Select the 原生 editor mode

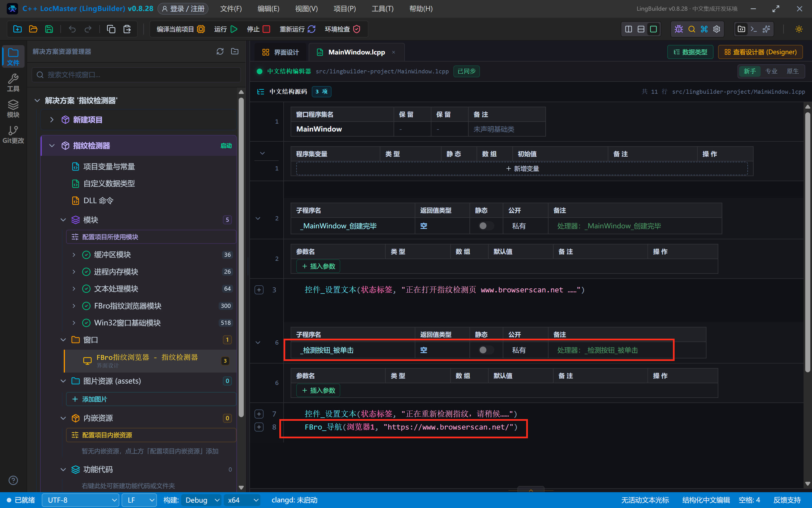(x=793, y=71)
